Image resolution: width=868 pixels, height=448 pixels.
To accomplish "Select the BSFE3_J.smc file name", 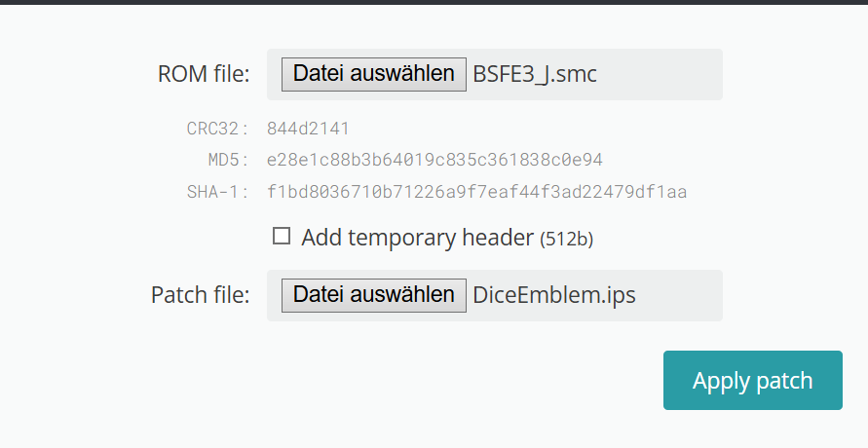I will [x=535, y=74].
